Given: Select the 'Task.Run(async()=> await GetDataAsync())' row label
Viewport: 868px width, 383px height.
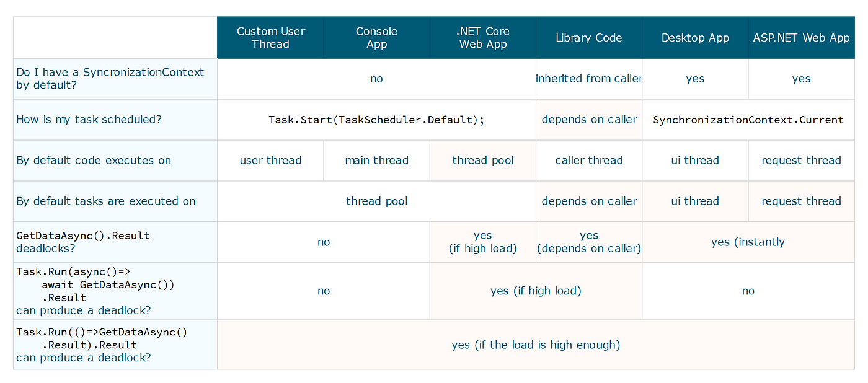Looking at the screenshot, I should [115, 291].
